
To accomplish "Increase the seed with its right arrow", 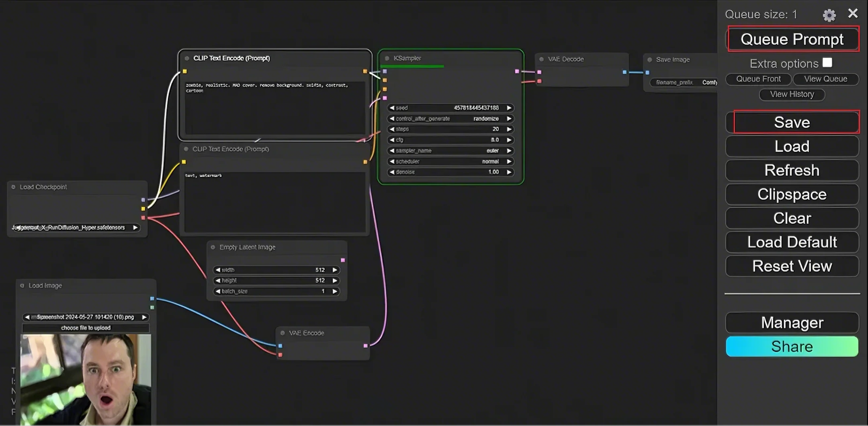I will click(x=509, y=108).
